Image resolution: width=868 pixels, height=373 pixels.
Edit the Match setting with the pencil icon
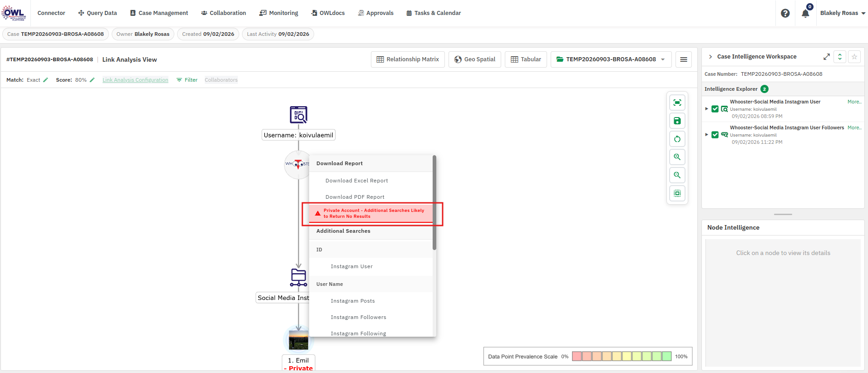[x=45, y=80]
